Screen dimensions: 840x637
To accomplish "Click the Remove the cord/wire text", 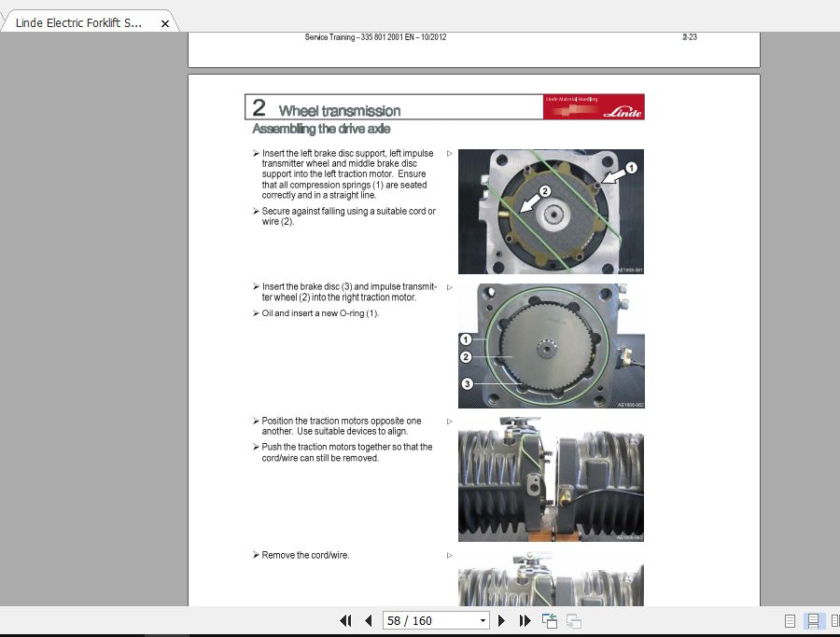I will (305, 555).
